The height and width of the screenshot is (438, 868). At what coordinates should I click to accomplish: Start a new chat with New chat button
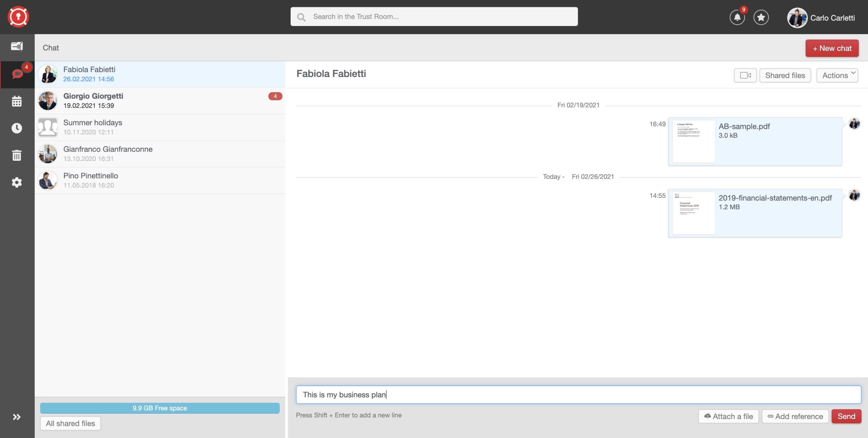(832, 48)
